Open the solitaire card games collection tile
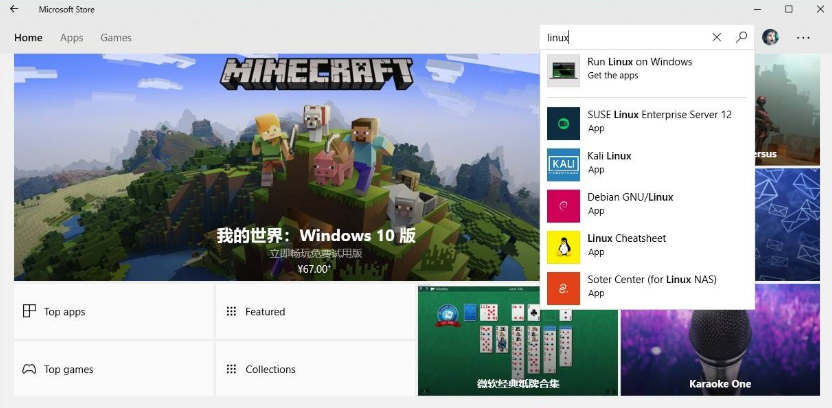The image size is (832, 408). click(x=518, y=340)
